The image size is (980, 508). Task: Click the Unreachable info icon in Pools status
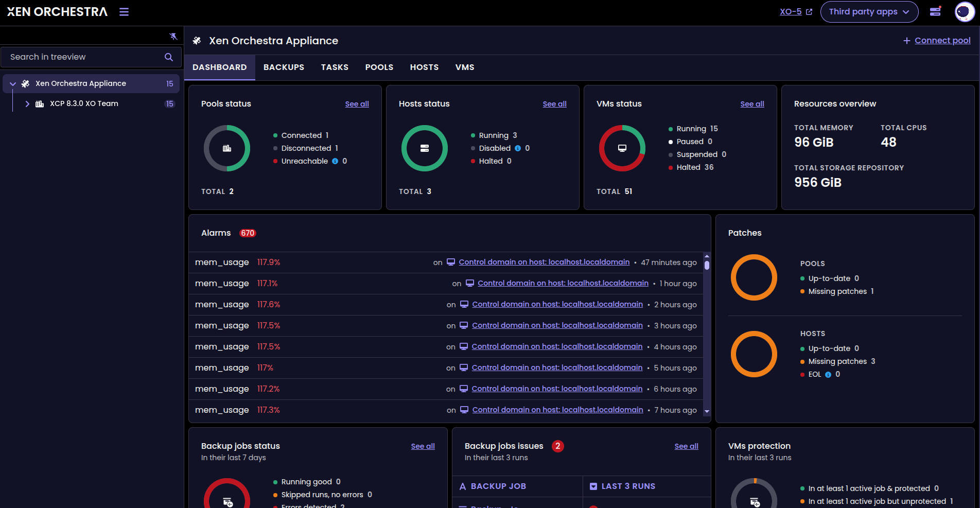[x=335, y=161]
